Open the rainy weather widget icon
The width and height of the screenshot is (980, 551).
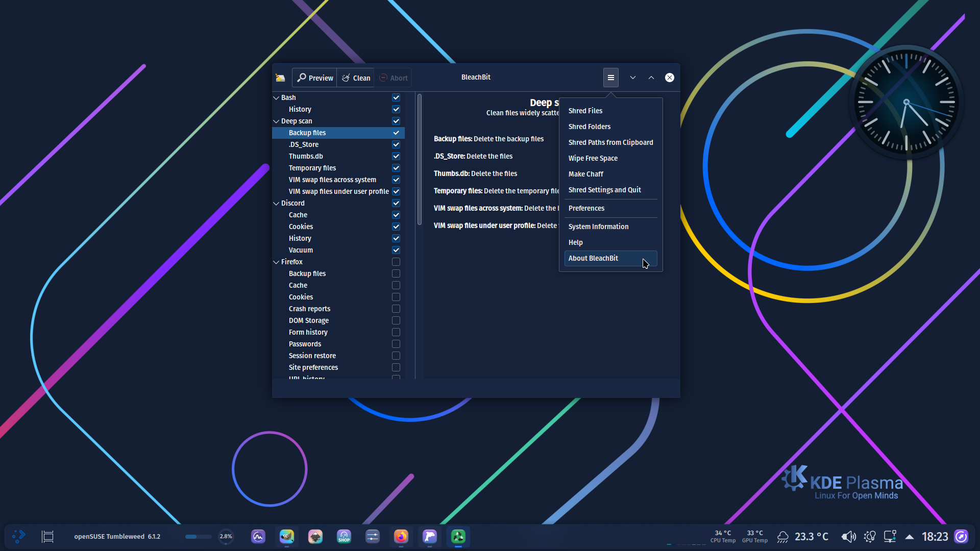tap(783, 537)
